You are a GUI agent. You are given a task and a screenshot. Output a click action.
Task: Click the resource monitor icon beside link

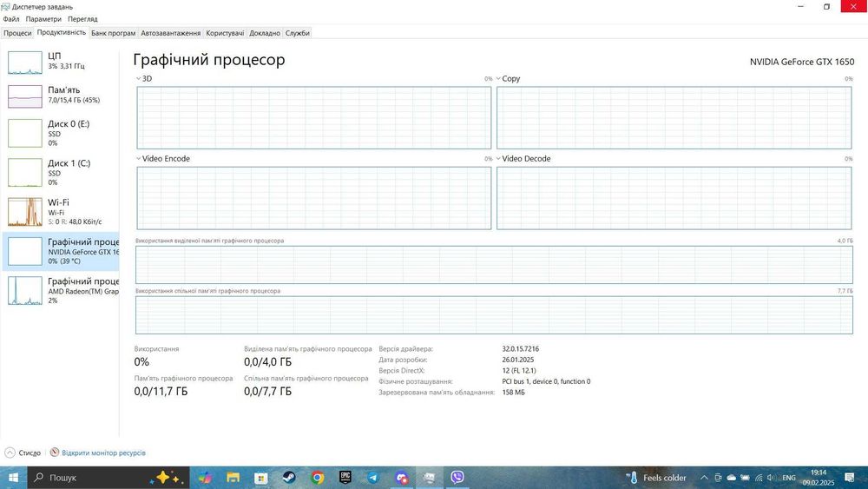(54, 453)
